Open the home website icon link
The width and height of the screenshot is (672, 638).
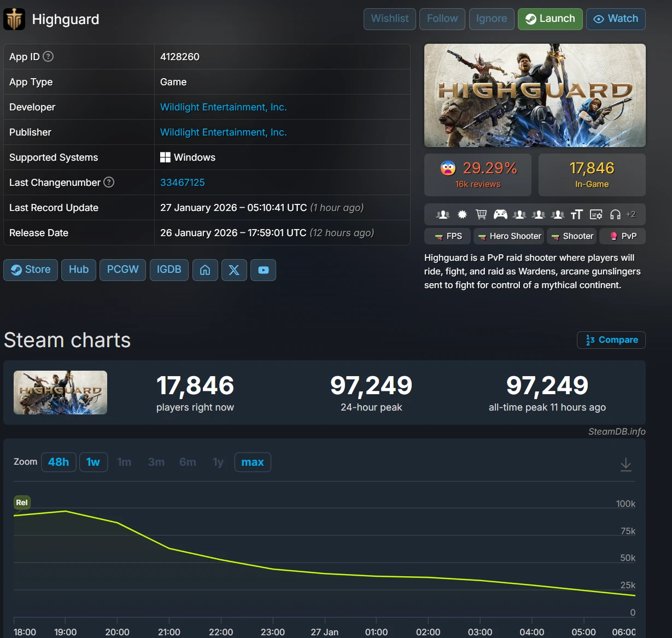click(205, 270)
